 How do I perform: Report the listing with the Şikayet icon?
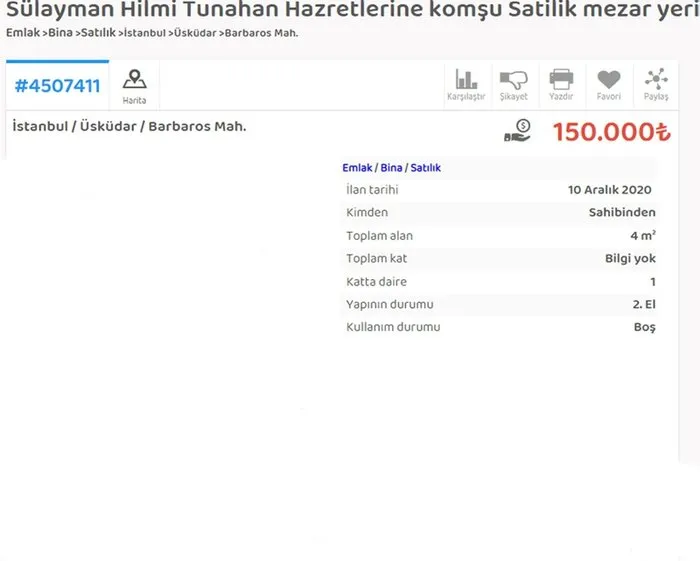tap(513, 84)
